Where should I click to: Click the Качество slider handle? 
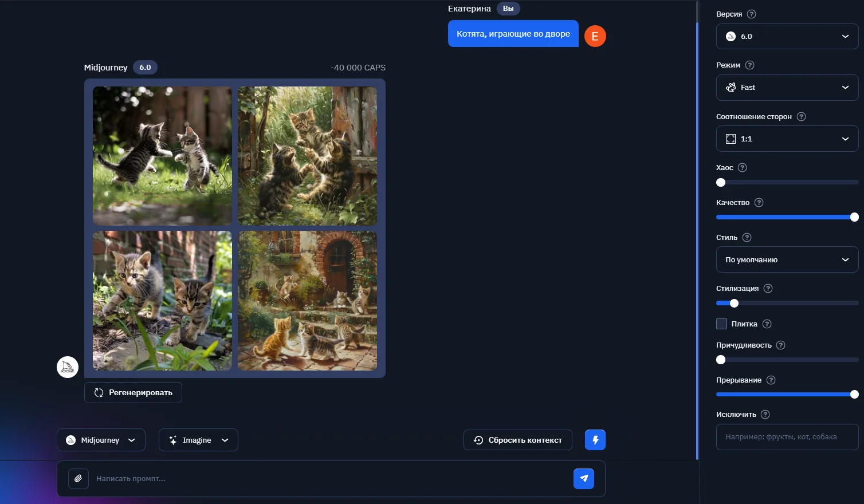pos(854,217)
